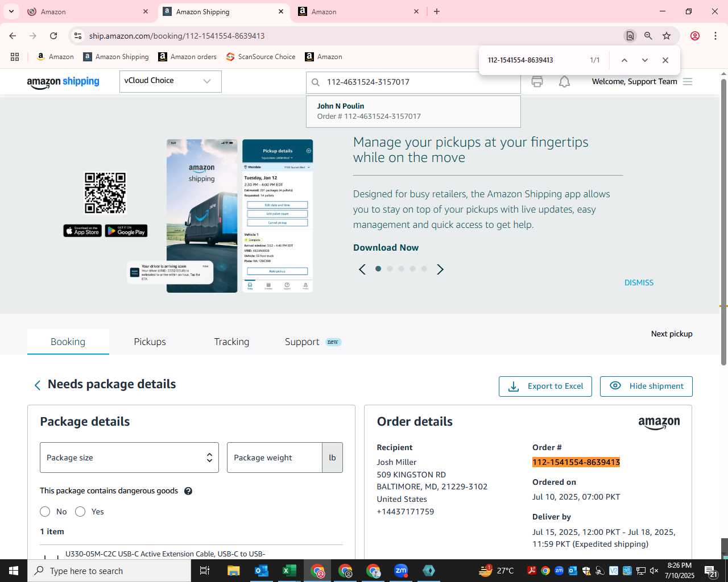
Task: Click the print icon in Amazon Shipping header
Action: (537, 81)
